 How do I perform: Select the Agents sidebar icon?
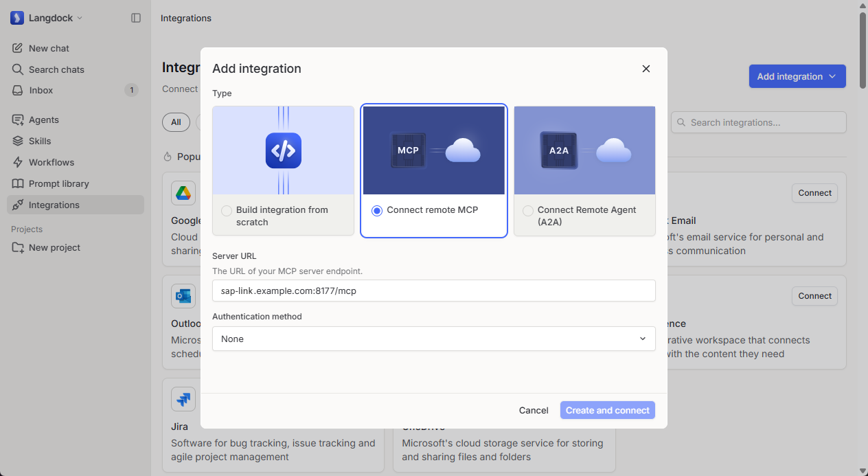tap(20, 120)
